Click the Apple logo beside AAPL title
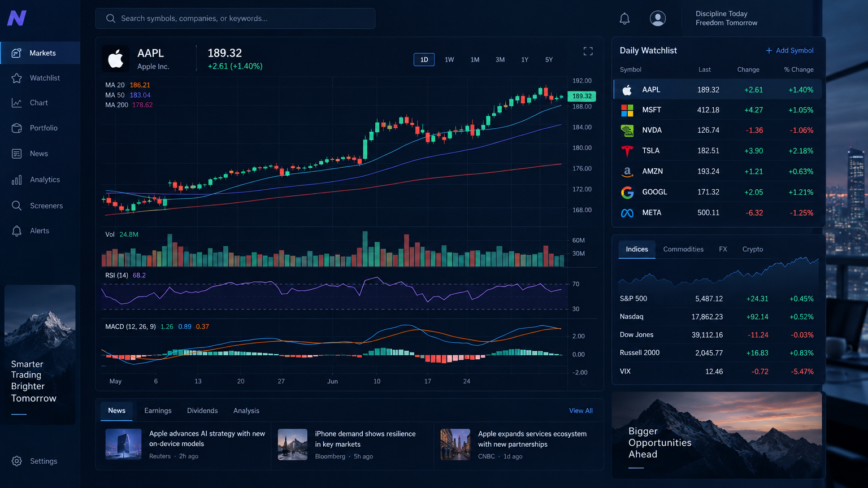The image size is (868, 488). [x=116, y=59]
